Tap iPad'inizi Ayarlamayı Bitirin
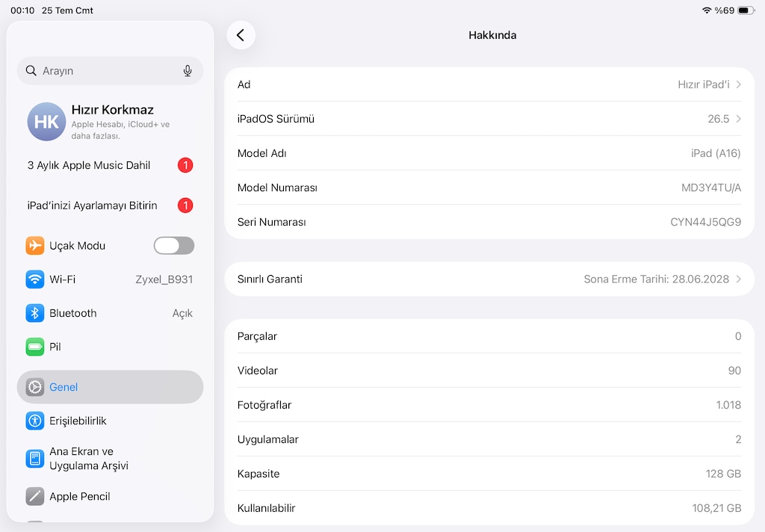The height and width of the screenshot is (532, 765). [x=111, y=205]
